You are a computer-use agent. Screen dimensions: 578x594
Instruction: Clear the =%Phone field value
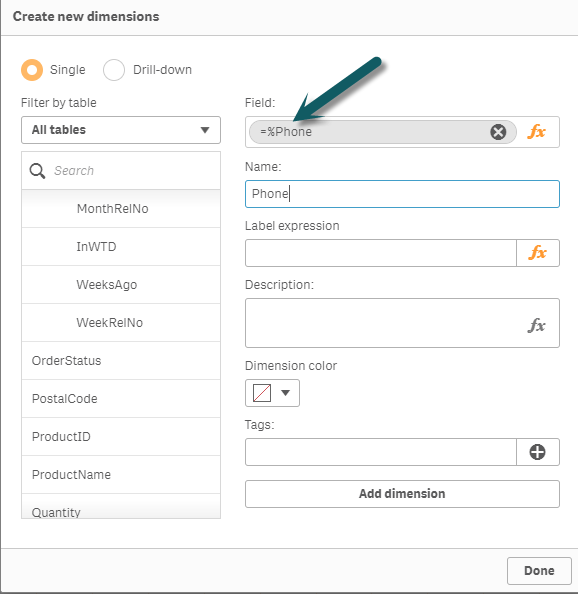pyautogui.click(x=498, y=132)
